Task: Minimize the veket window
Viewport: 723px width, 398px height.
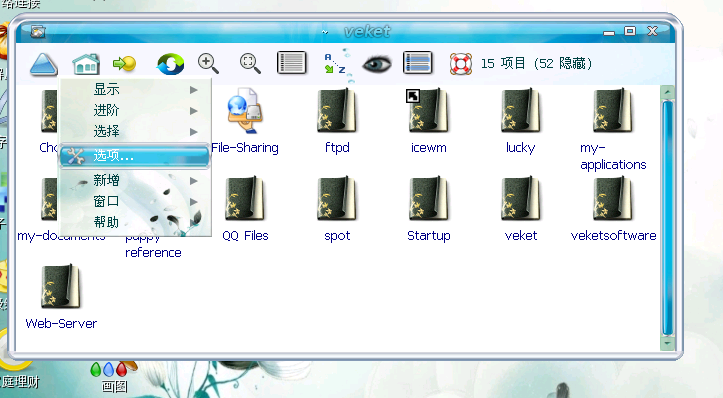Action: (609, 32)
